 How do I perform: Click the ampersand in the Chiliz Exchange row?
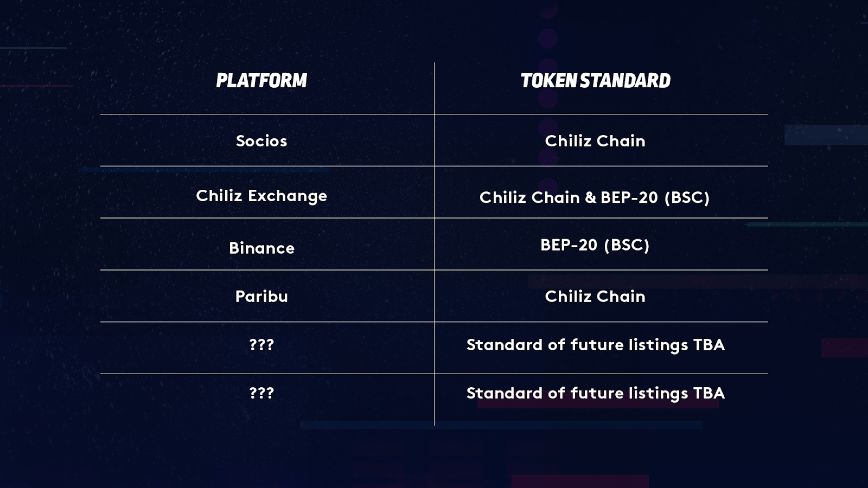pos(590,197)
